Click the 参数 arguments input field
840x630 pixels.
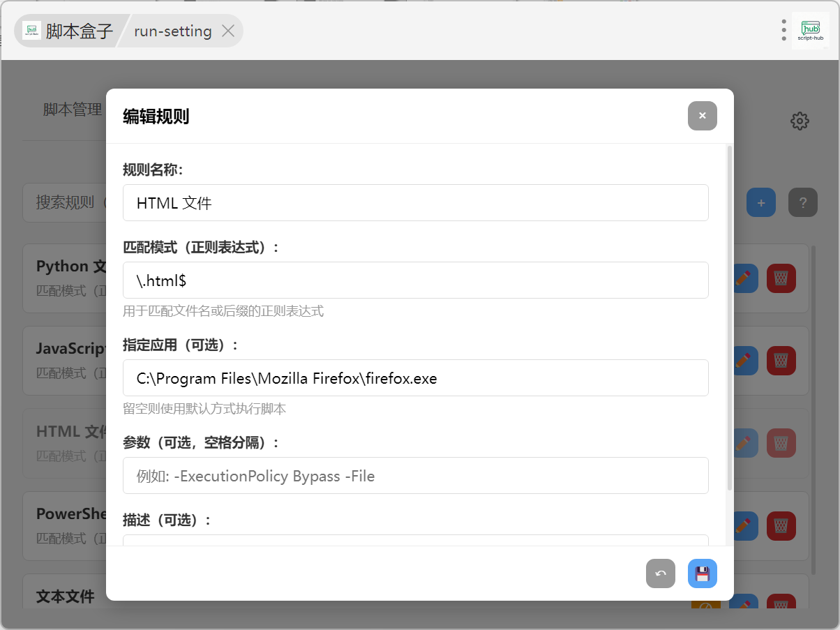point(415,476)
